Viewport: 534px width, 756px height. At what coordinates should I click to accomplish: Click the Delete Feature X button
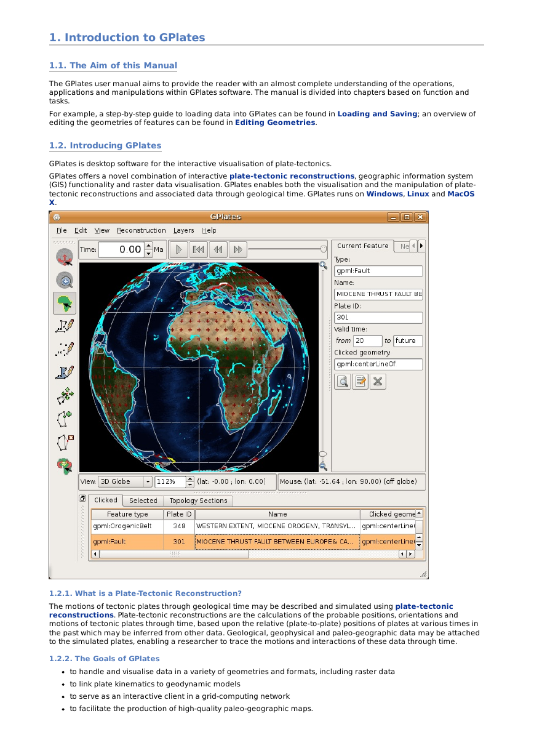[x=378, y=382]
